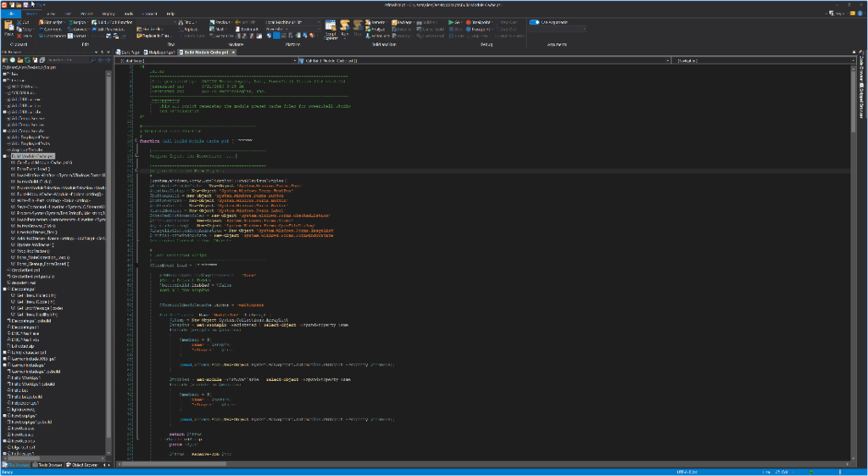
Task: Switch to the Help ribbon tab
Action: [170, 14]
